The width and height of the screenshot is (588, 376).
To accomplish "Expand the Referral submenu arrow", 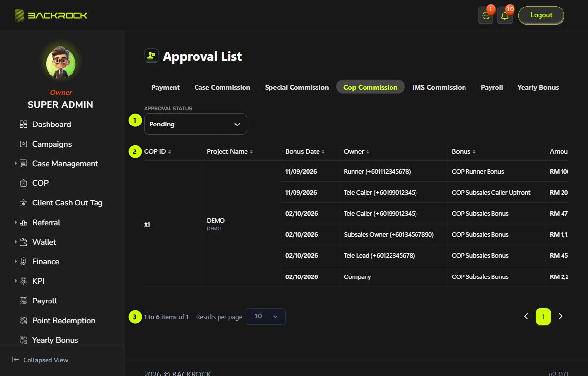I will pos(16,223).
